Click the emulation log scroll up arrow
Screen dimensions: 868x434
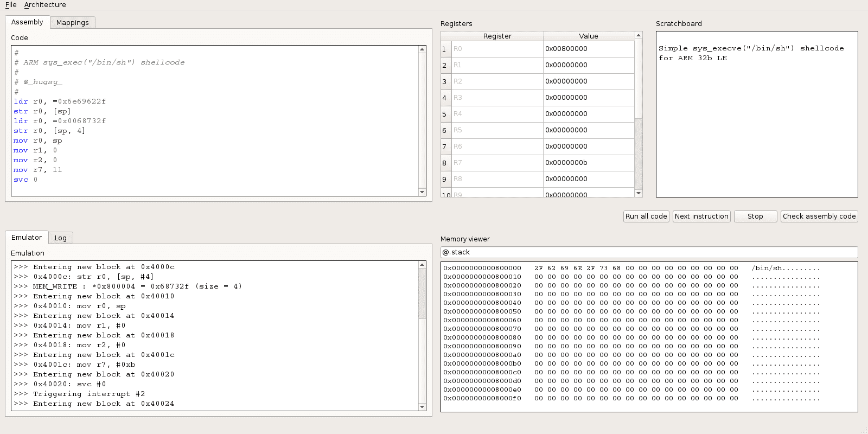422,265
